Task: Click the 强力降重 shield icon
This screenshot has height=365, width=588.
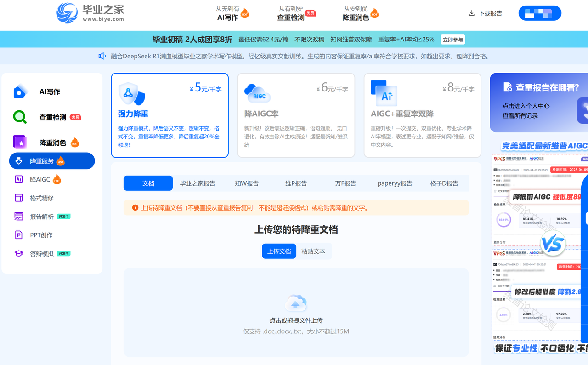Action: coord(131,94)
